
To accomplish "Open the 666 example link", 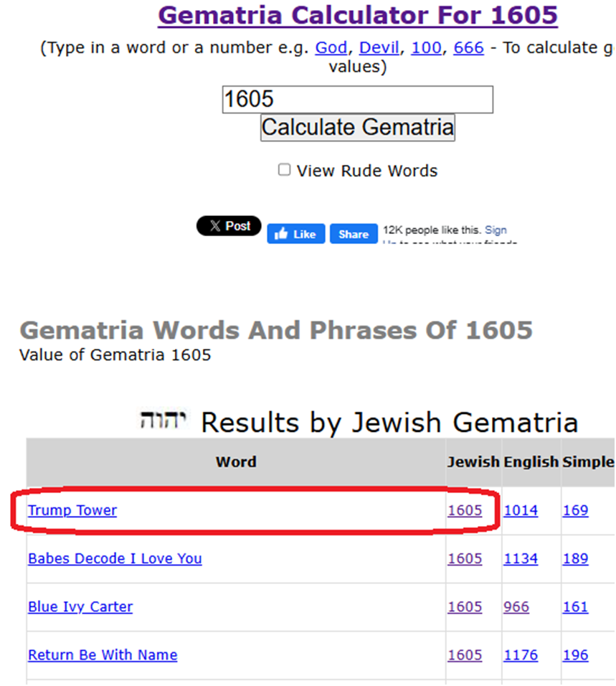I will coord(469,47).
